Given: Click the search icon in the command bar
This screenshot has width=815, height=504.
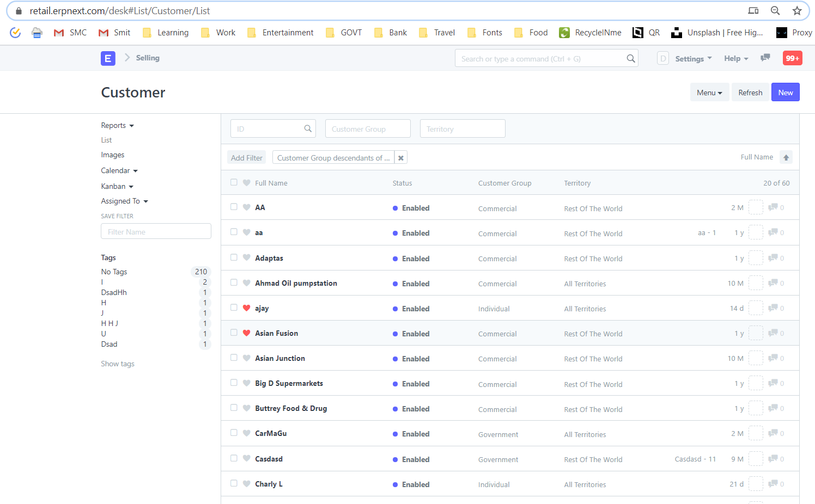Looking at the screenshot, I should click(x=631, y=58).
